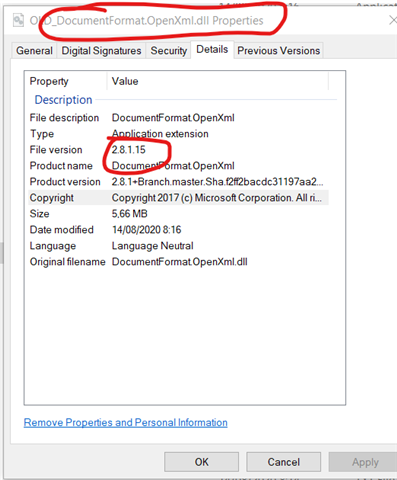Select the Description group heading
Viewport: 397px width, 480px height.
click(63, 100)
